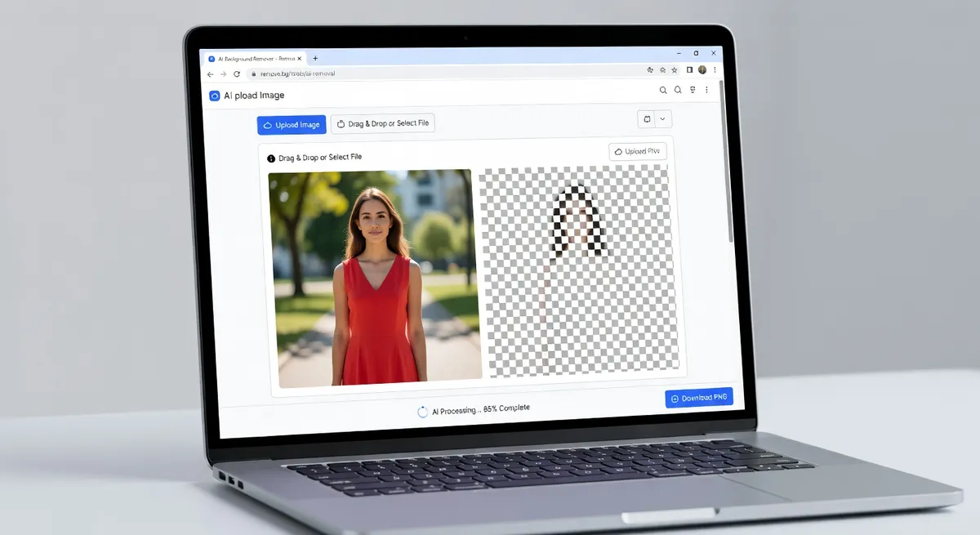Click the info icon beside Drag & Drop label
This screenshot has width=980, height=535.
pyautogui.click(x=271, y=158)
